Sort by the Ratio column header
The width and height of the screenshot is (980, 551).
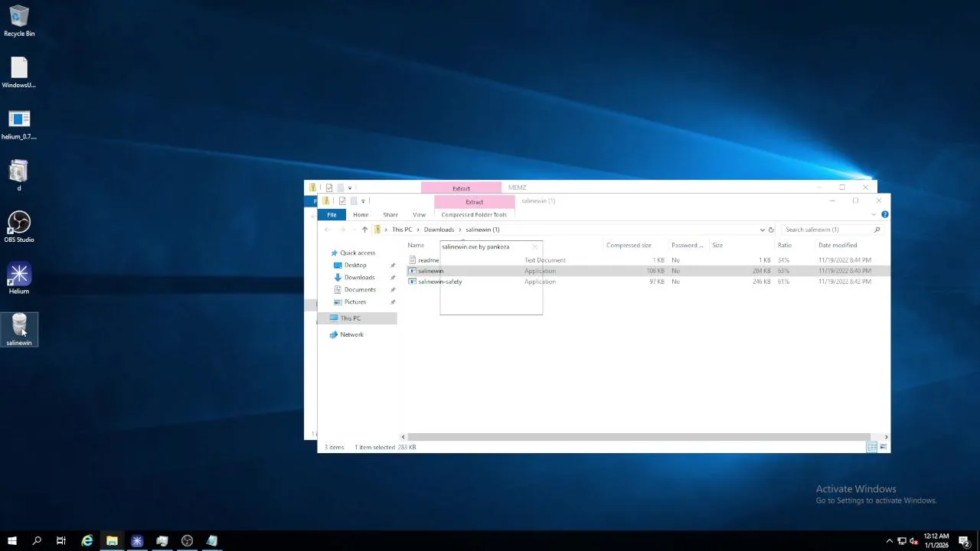[785, 246]
